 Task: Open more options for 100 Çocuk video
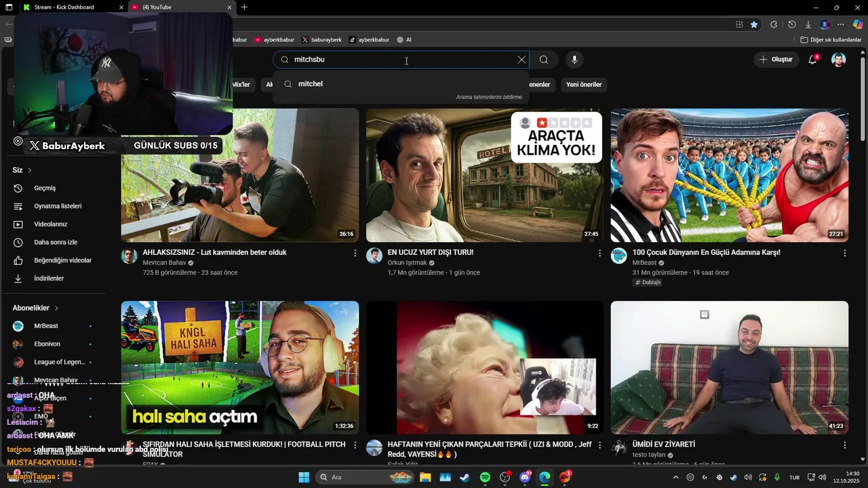pos(844,253)
